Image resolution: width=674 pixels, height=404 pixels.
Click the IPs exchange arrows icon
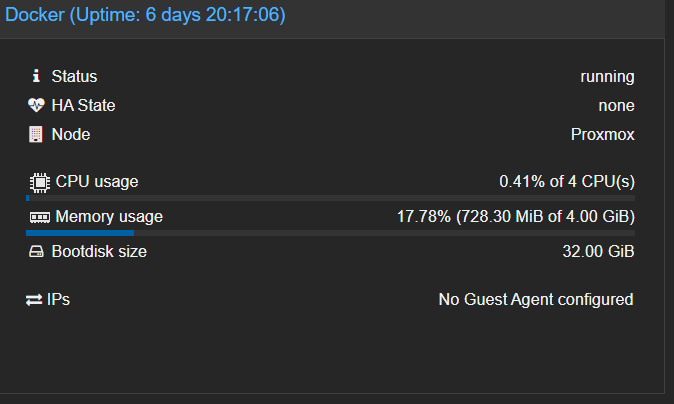click(x=35, y=299)
